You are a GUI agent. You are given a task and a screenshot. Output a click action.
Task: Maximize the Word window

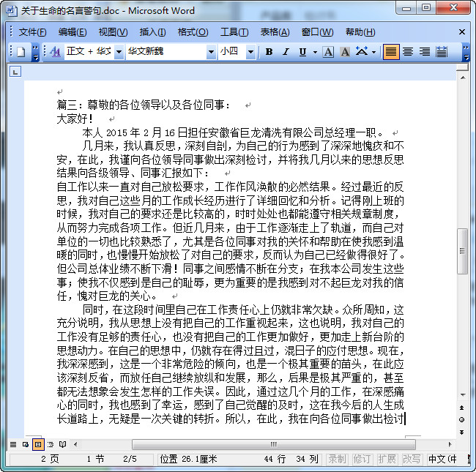[x=426, y=8]
